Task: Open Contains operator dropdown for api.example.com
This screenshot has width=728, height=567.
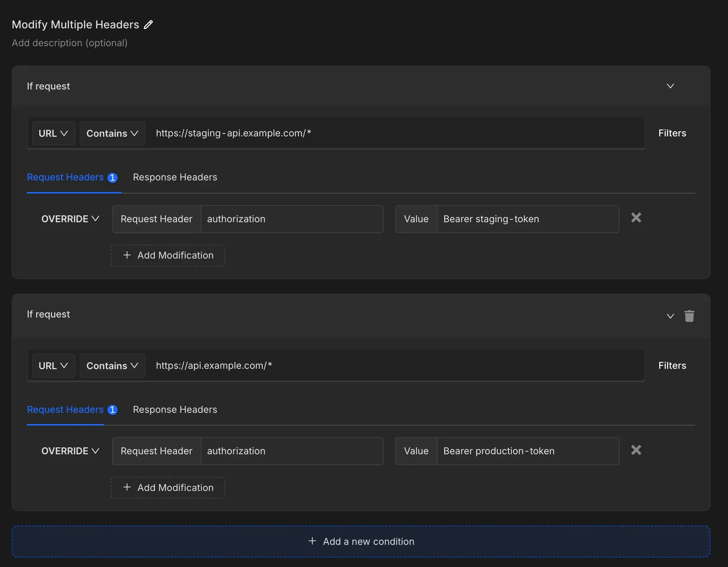Action: point(112,366)
